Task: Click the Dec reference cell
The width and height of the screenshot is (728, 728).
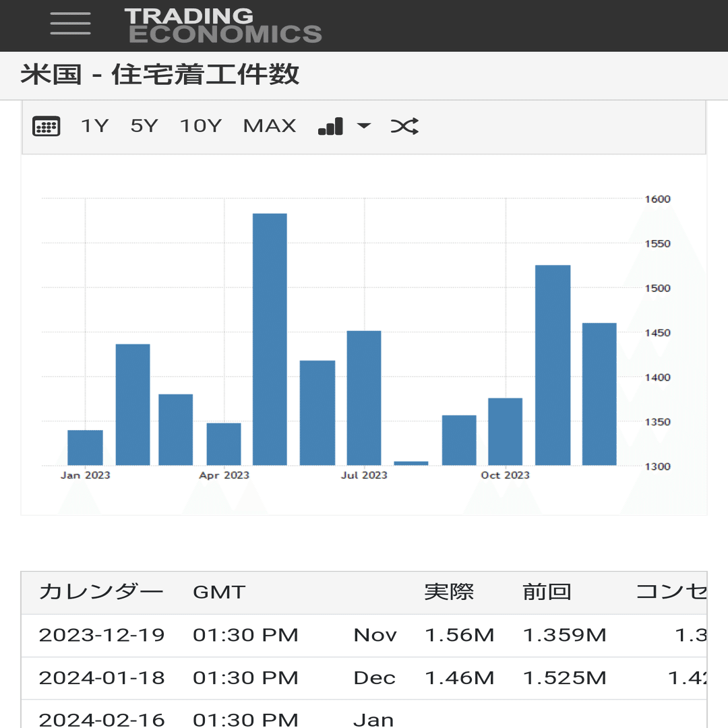Action: point(374,678)
